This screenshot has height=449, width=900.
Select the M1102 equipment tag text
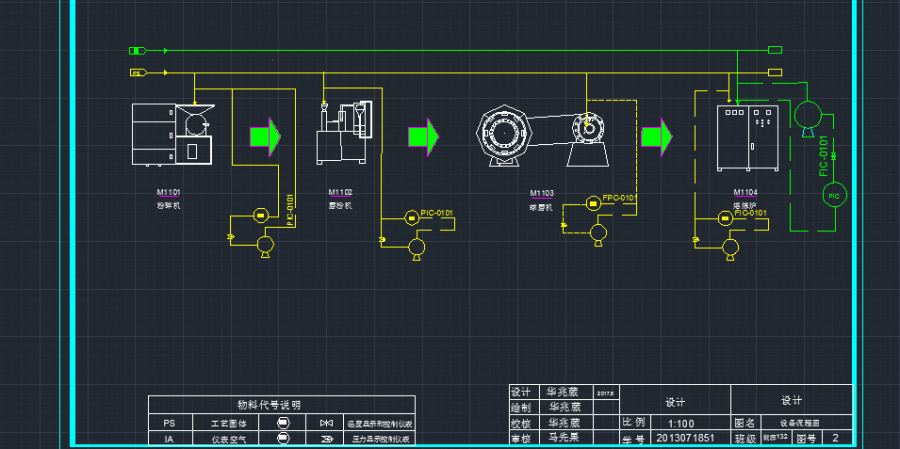pos(340,192)
